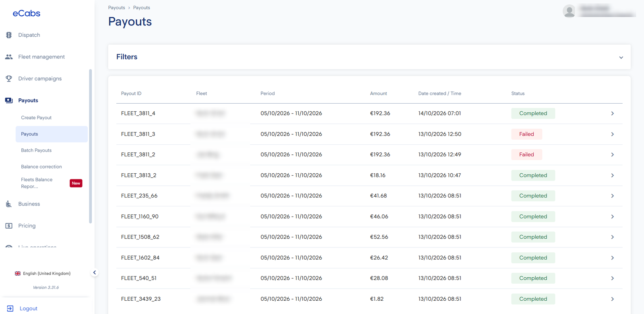The image size is (644, 314).
Task: Click the Payouts cash icon in sidebar
Action: click(x=9, y=100)
